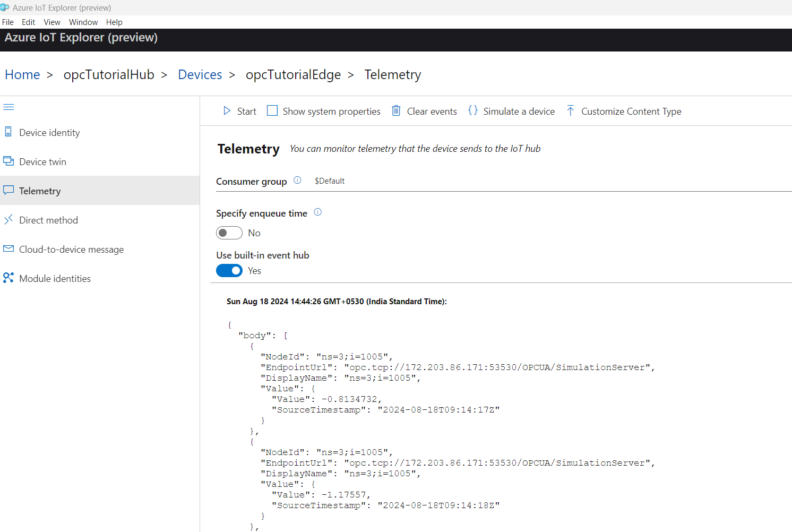792x532 pixels.
Task: Click opcTutorialHub breadcrumb text
Action: tap(109, 75)
